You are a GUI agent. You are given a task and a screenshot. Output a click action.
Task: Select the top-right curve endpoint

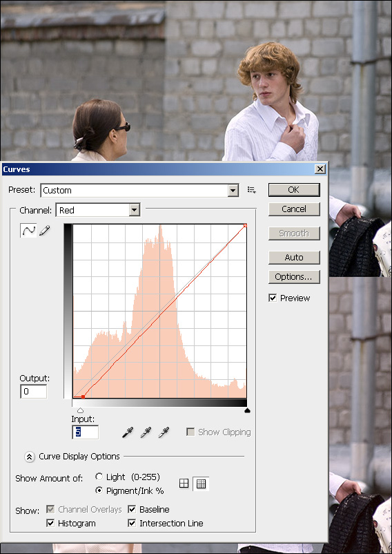[245, 225]
